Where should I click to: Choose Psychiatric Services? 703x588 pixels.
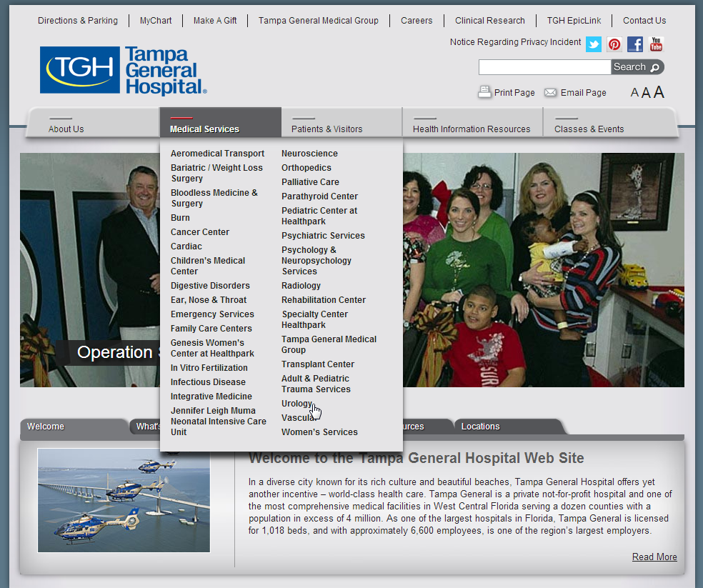click(323, 236)
